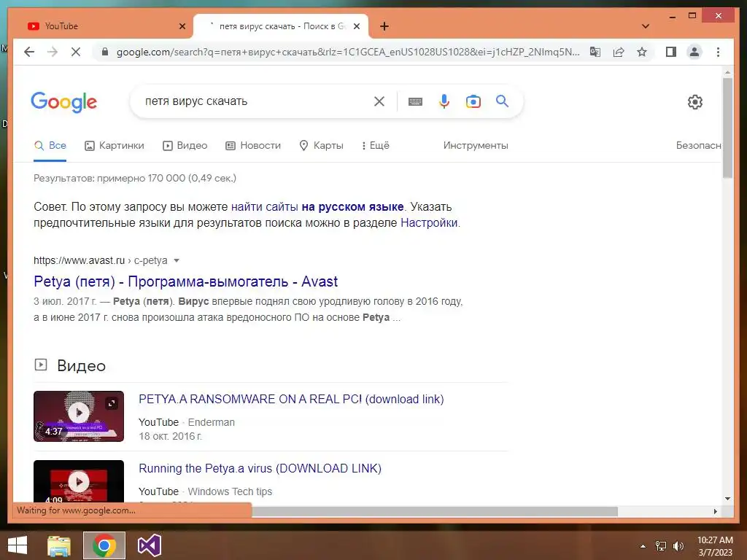Show hidden system tray icons
The width and height of the screenshot is (747, 560).
click(x=643, y=546)
